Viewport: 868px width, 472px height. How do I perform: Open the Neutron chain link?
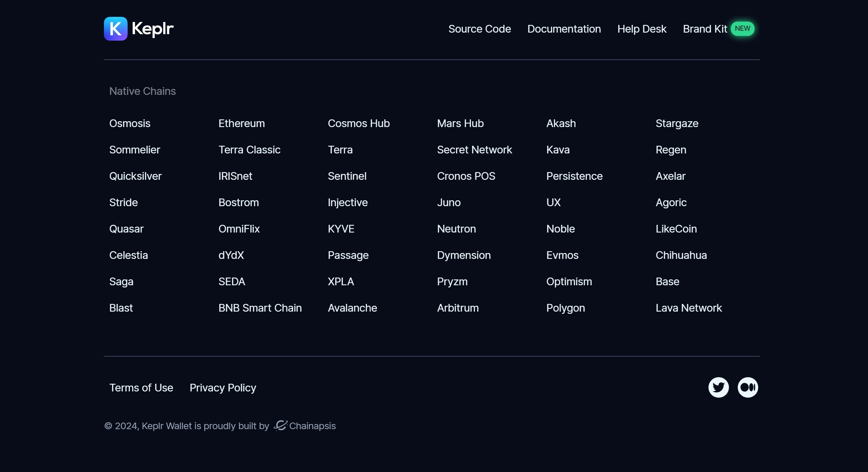coord(456,229)
